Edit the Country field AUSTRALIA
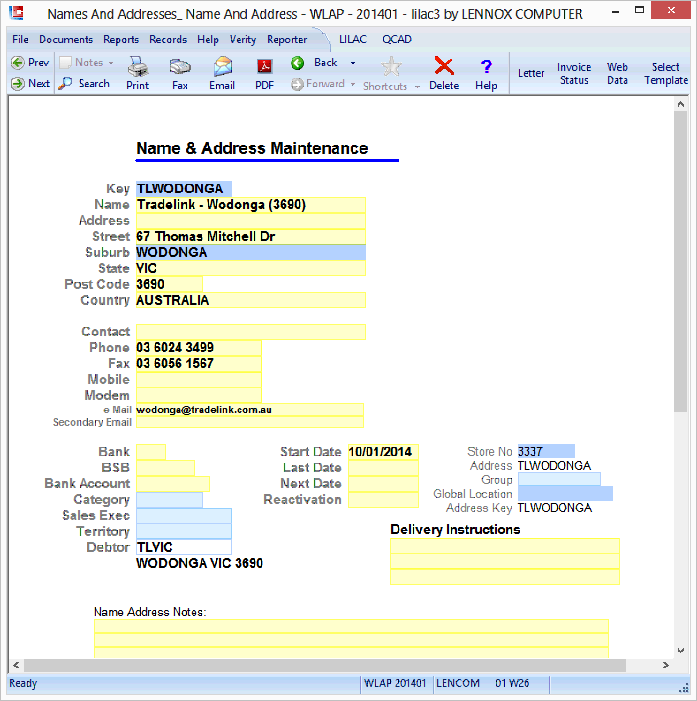697x701 pixels. coord(251,300)
